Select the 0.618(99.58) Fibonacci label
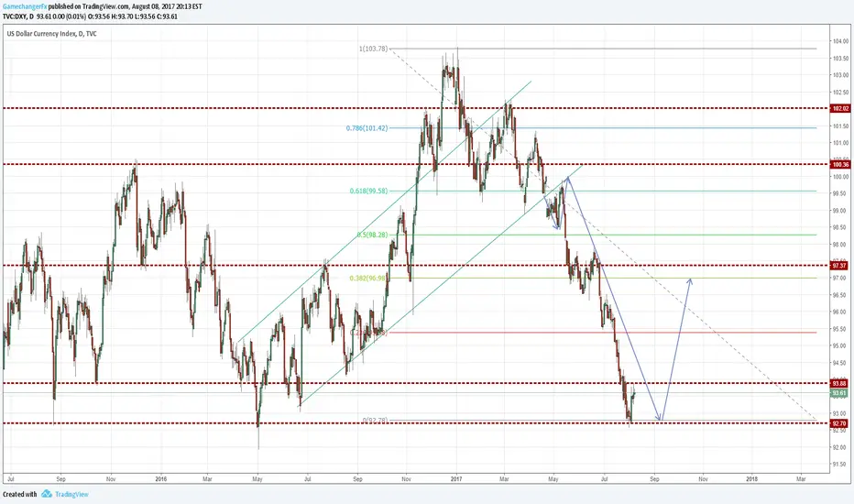Image resolution: width=854 pixels, height=504 pixels. pos(368,191)
